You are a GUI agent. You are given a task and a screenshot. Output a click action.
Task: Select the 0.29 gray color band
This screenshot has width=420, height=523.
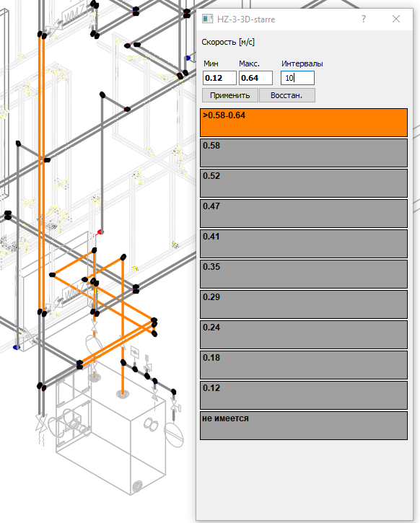(x=304, y=304)
